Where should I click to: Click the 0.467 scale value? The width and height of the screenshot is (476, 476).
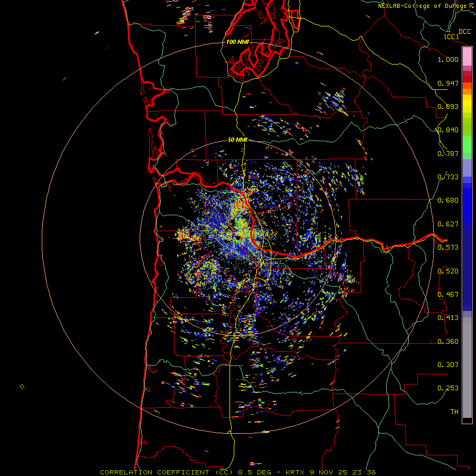[x=448, y=295]
